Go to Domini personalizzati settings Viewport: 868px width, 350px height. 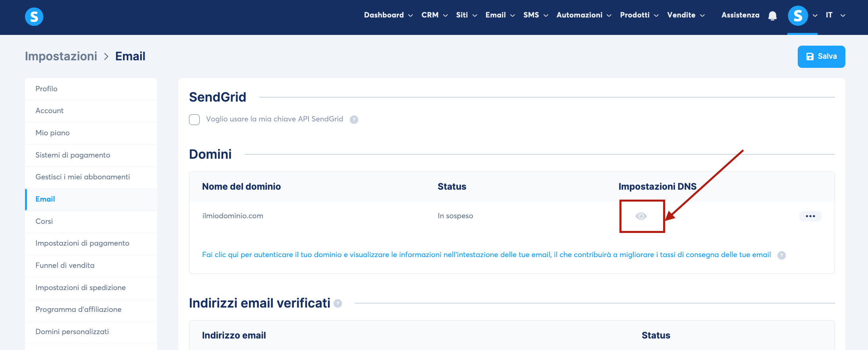(91, 332)
